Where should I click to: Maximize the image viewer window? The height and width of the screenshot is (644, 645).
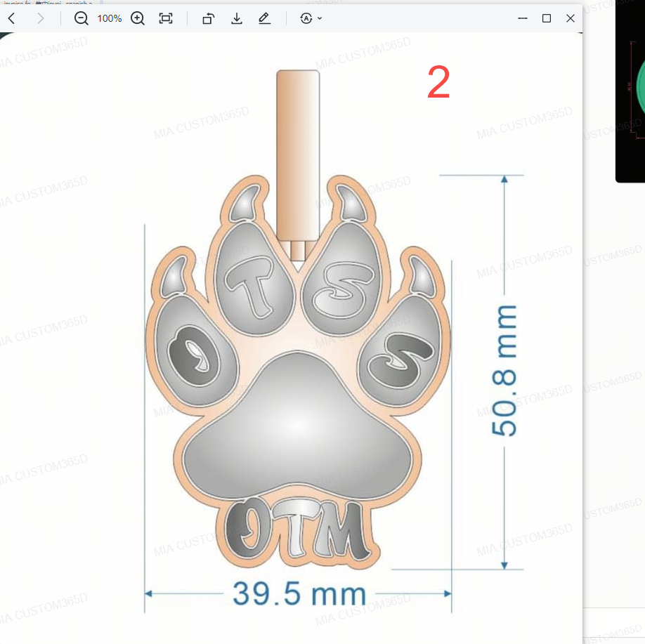point(547,18)
